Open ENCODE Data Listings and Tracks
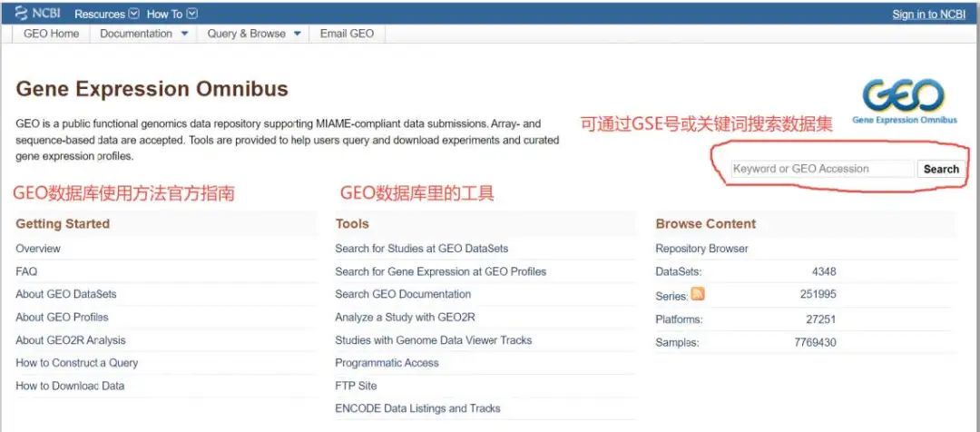980x432 pixels. point(417,408)
